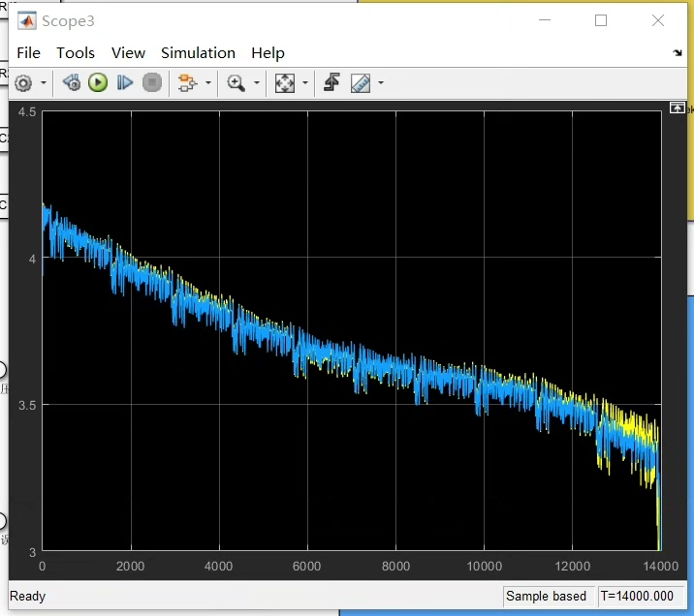Click the 6000 x-axis tick label
Screen dimensions: 694x616
pos(306,567)
